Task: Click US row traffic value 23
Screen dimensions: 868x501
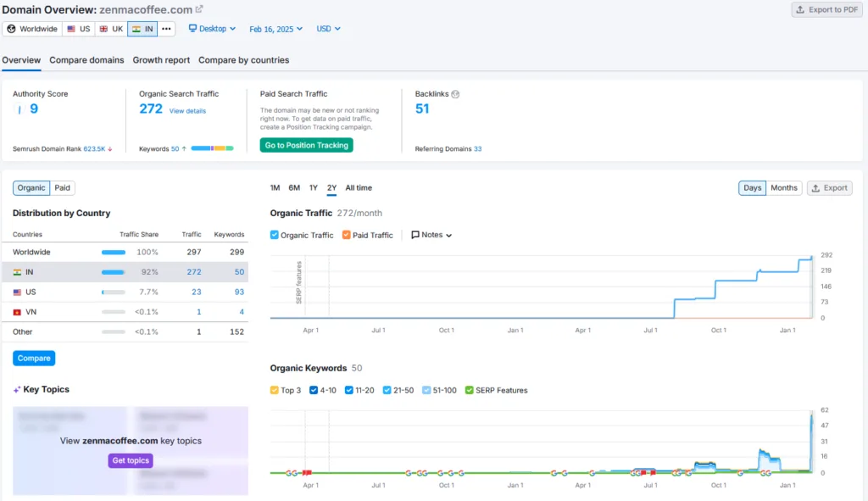Action: click(197, 292)
